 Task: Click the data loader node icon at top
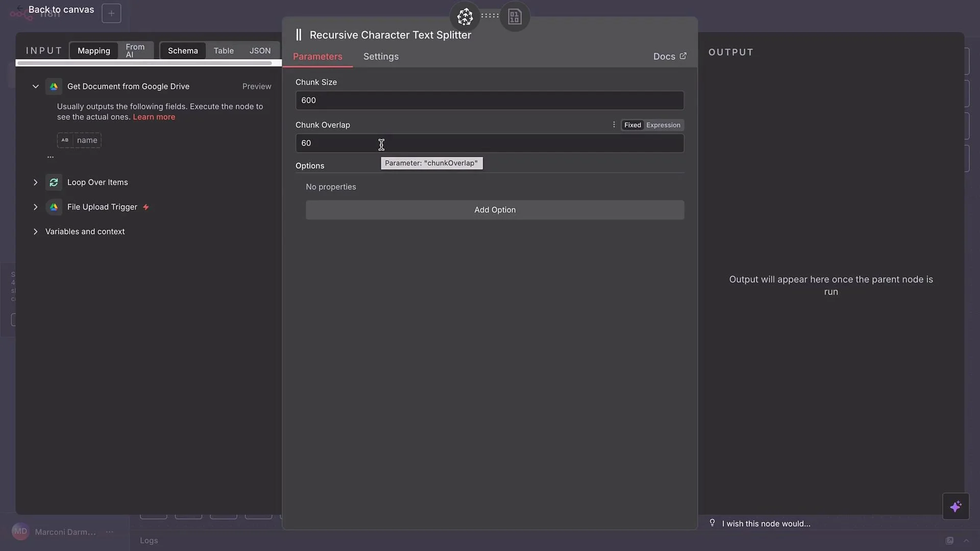click(514, 17)
